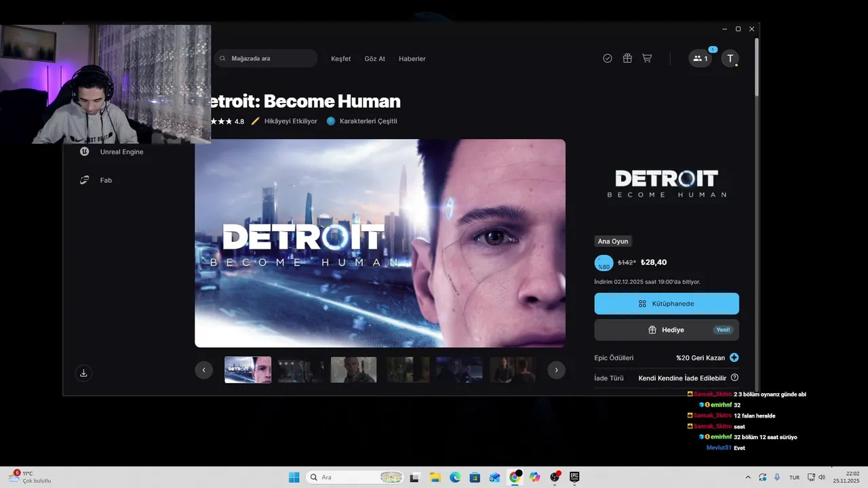Select the fourth screenshot thumbnail
The width and height of the screenshot is (868, 488).
point(407,370)
